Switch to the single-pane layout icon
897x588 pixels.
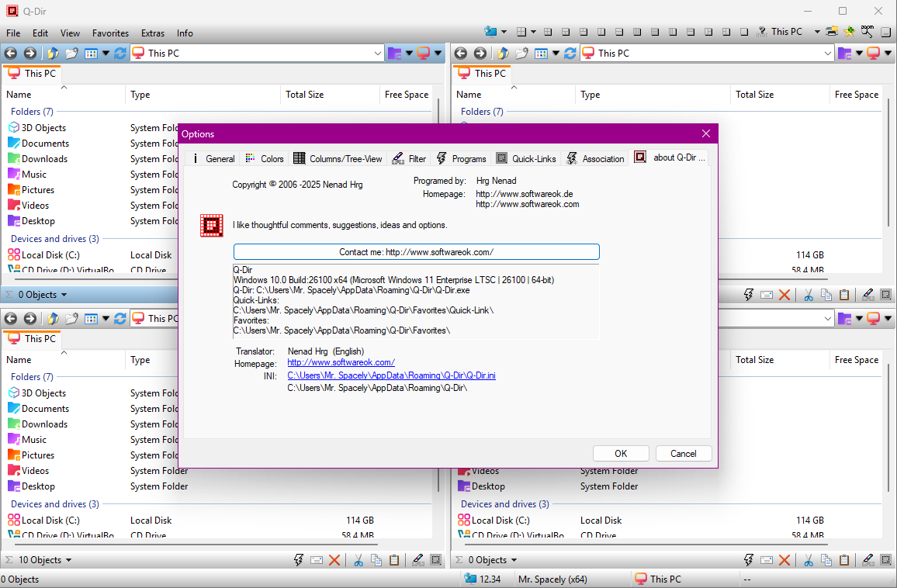(743, 32)
